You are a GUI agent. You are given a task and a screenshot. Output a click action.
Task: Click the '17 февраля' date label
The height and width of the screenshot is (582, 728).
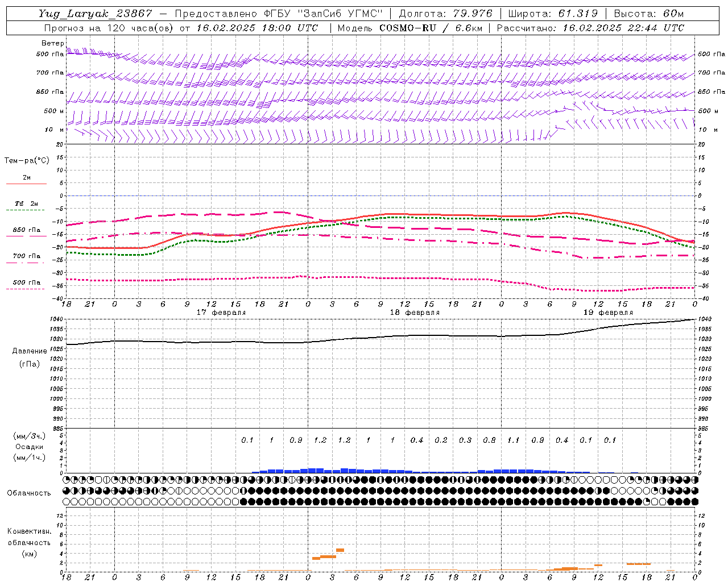[x=221, y=313]
